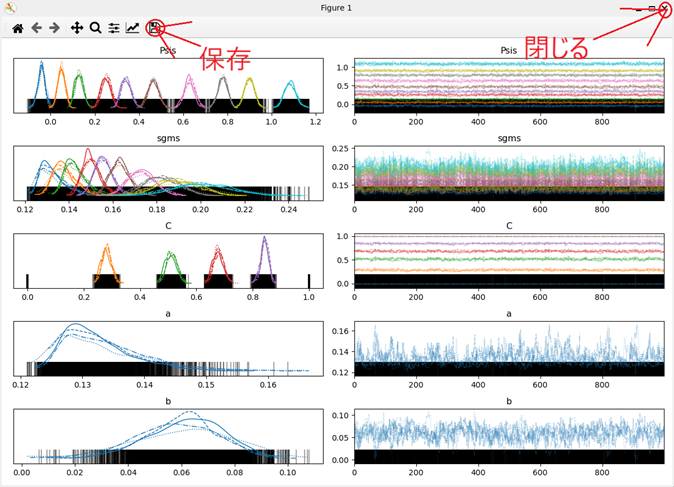Viewport: 674px width, 487px height.
Task: Maximize the Figure 1 window
Action: pyautogui.click(x=652, y=8)
